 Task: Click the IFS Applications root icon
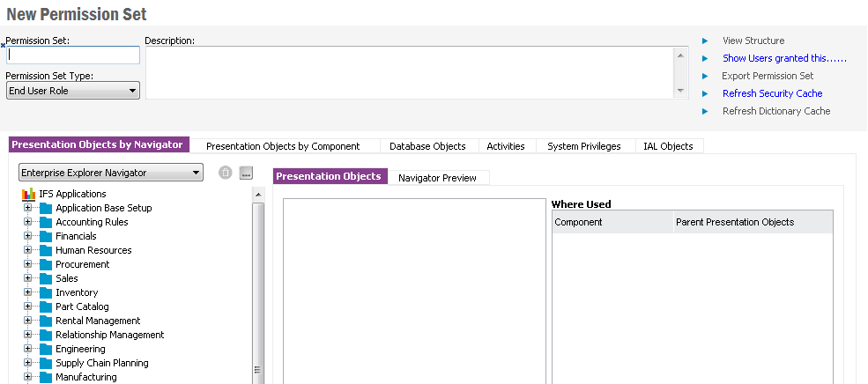point(28,194)
